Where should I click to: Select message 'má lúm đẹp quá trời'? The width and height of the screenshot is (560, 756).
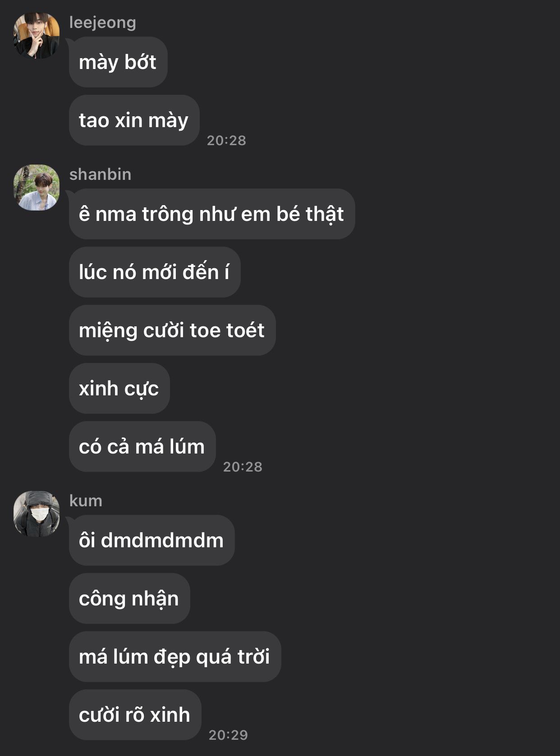coord(175,657)
